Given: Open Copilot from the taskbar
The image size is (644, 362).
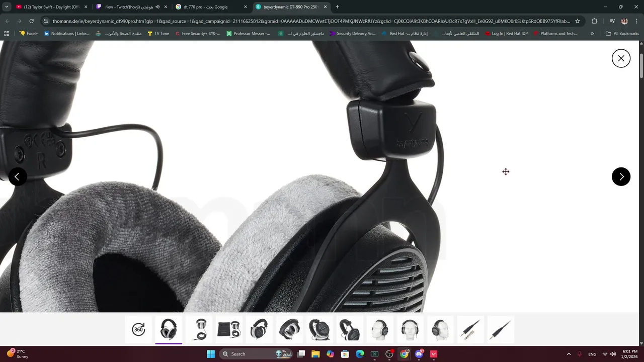Looking at the screenshot, I should [330, 354].
